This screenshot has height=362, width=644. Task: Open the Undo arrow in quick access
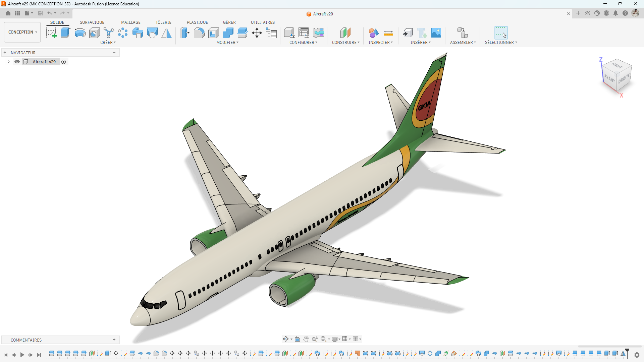(49, 13)
